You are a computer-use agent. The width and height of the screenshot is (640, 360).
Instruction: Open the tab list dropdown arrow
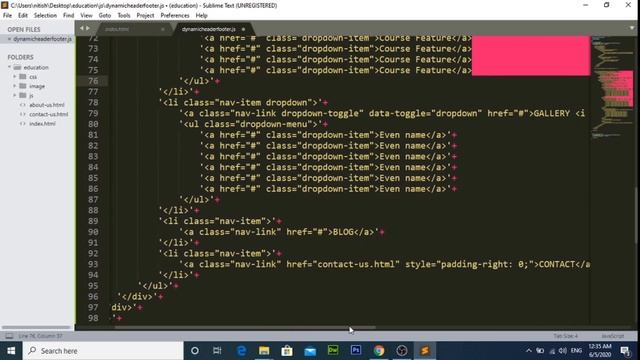[x=632, y=28]
